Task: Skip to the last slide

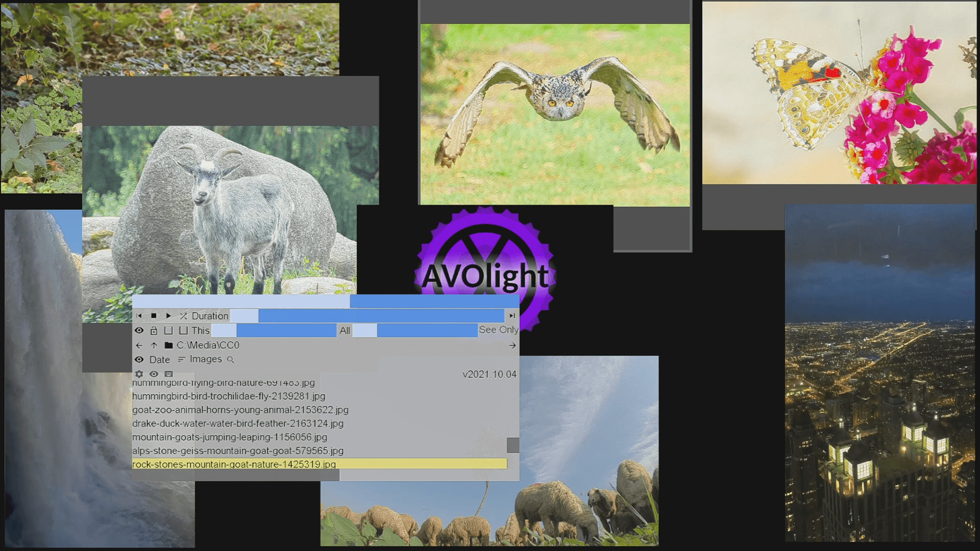Action: coord(512,316)
